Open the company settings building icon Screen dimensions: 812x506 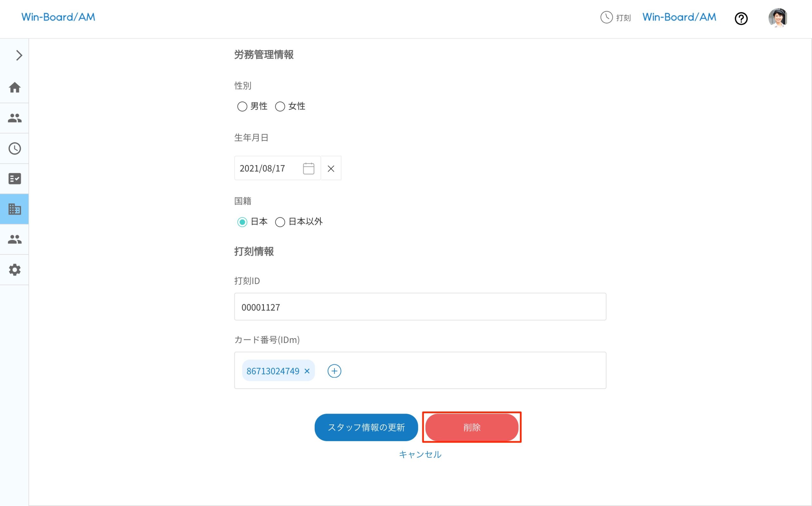pos(14,209)
